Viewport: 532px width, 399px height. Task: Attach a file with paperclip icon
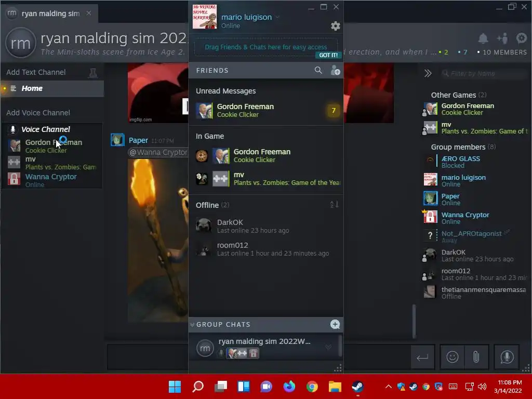click(x=476, y=357)
